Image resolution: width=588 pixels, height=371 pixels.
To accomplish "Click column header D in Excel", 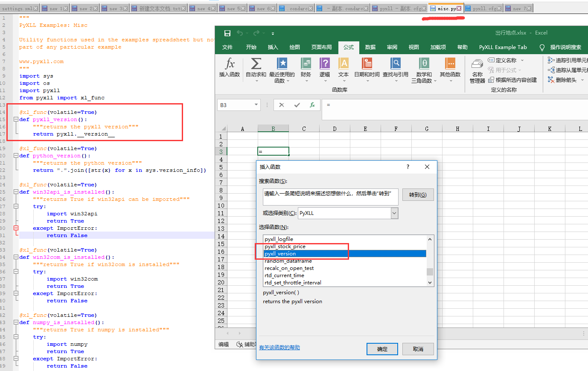I will 335,129.
